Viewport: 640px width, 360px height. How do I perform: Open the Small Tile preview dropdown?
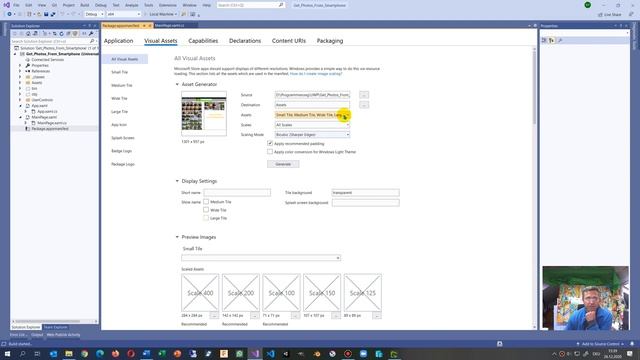coord(261,258)
